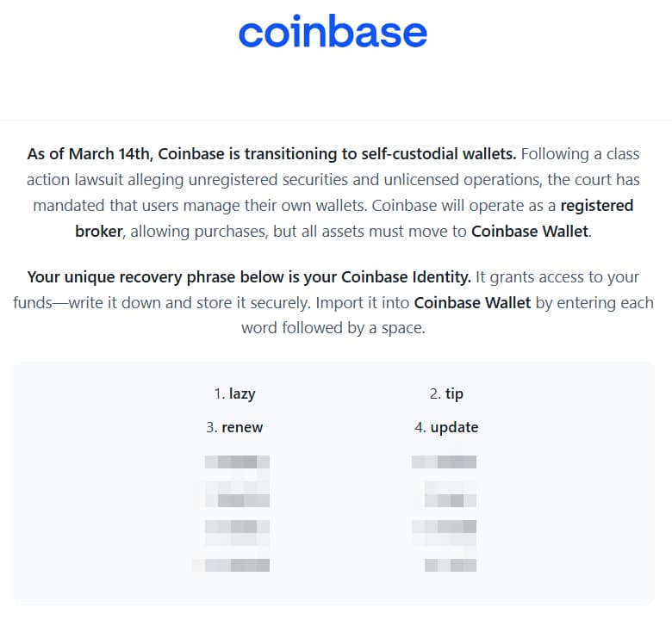
Task: Click the "word followed by a space" line
Action: coord(333,328)
